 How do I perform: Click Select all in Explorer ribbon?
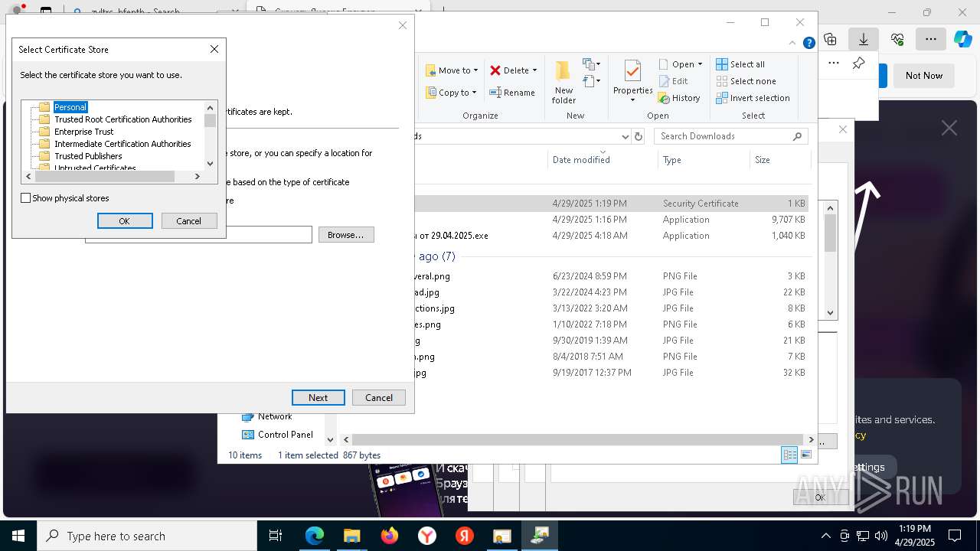pos(740,64)
